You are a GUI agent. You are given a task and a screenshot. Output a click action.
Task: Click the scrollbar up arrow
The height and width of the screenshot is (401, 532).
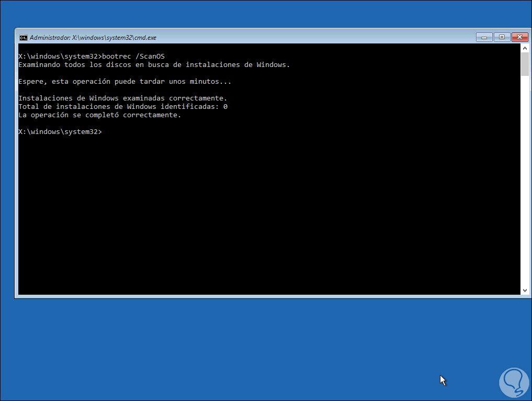pyautogui.click(x=525, y=48)
